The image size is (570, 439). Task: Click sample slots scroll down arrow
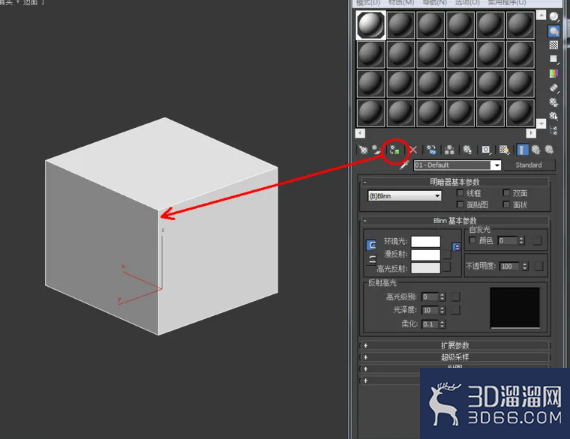pos(541,124)
